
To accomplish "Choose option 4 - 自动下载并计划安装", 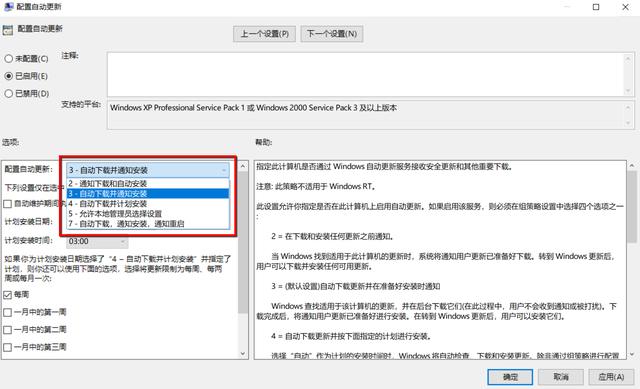I will click(148, 203).
